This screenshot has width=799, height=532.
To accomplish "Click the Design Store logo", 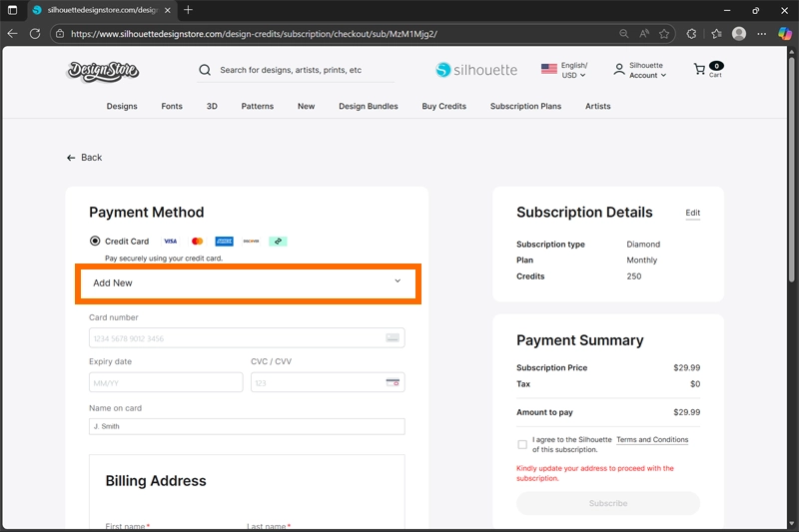I will point(103,71).
